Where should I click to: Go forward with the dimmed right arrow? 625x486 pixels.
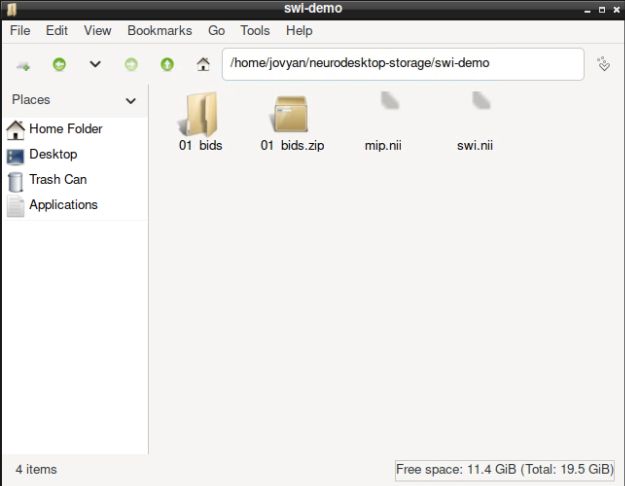pyautogui.click(x=131, y=64)
